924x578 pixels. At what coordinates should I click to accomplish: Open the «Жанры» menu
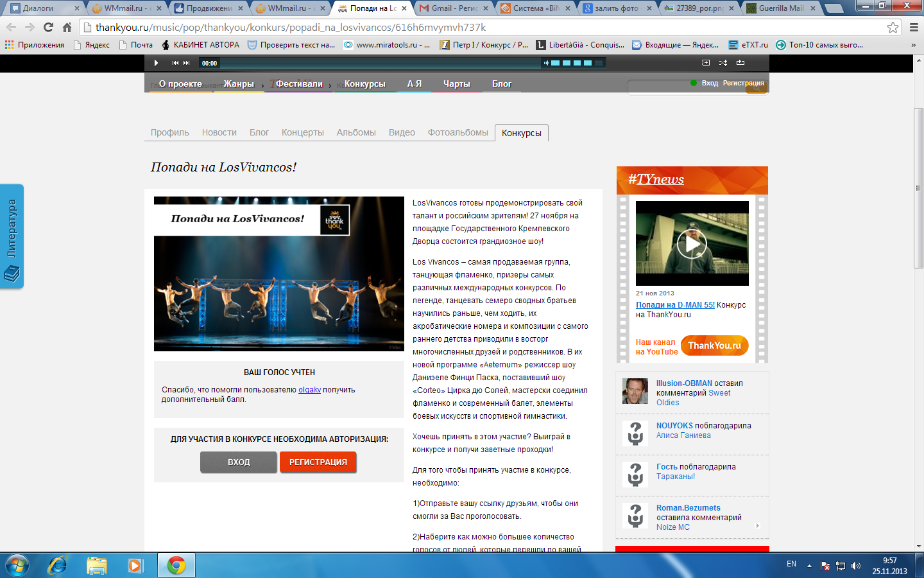(x=239, y=84)
